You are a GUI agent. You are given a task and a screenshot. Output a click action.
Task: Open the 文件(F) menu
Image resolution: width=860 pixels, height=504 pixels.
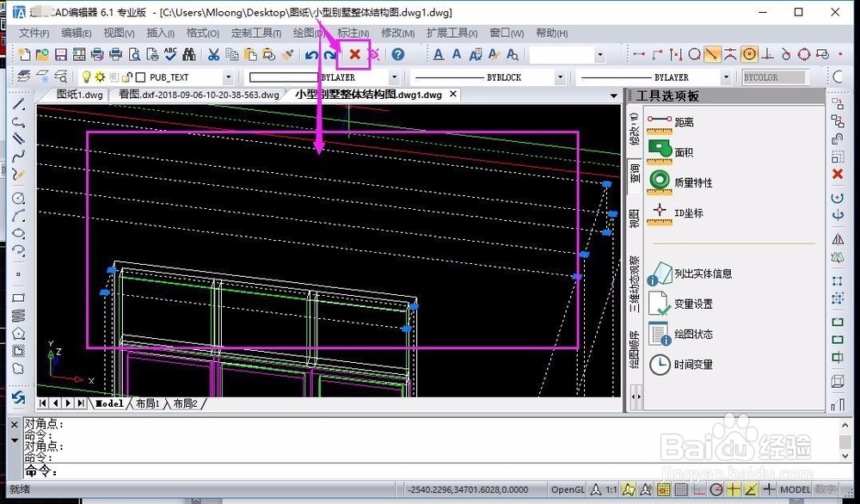point(34,33)
